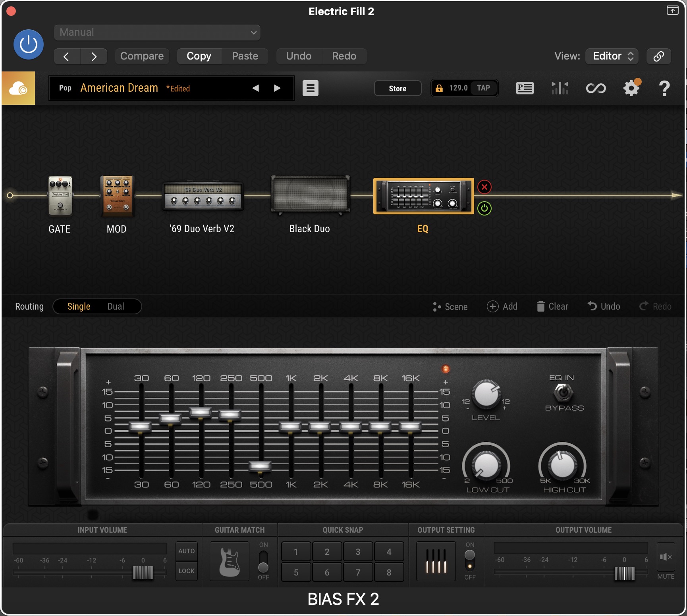
Task: Click the window expand icon at top right
Action: click(x=672, y=10)
